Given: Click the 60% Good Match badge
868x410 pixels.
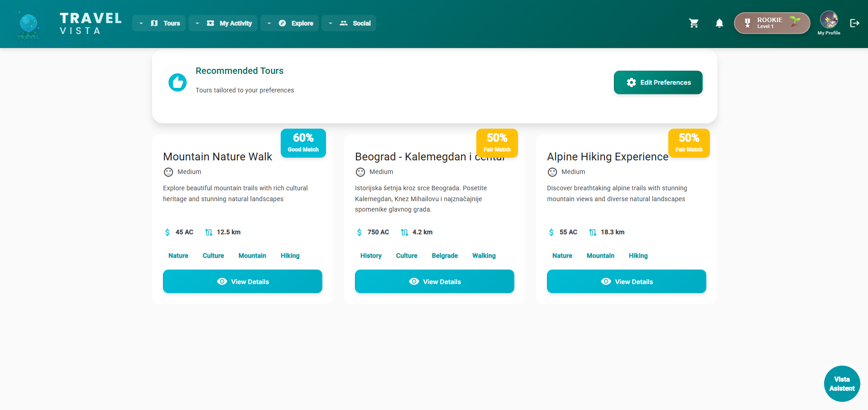Looking at the screenshot, I should click(x=303, y=143).
